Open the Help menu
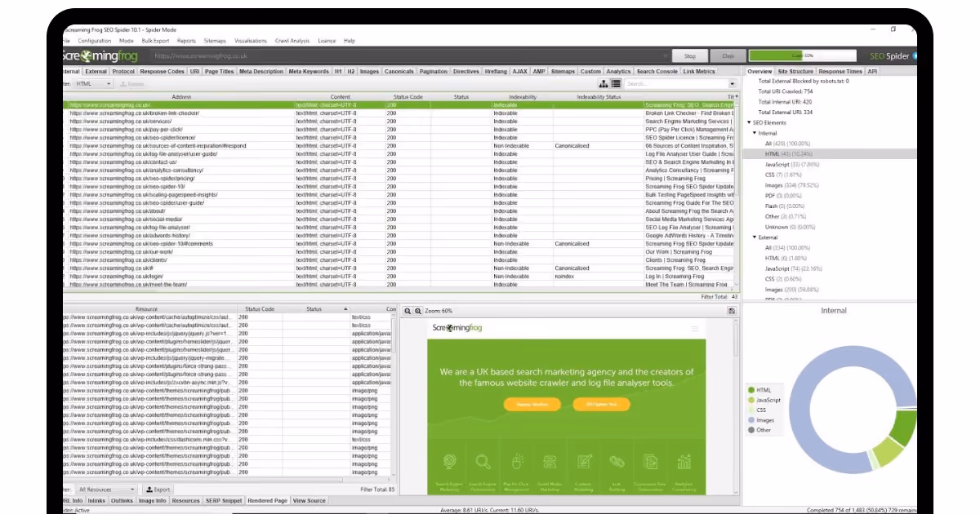This screenshot has width=980, height=514. [x=350, y=40]
